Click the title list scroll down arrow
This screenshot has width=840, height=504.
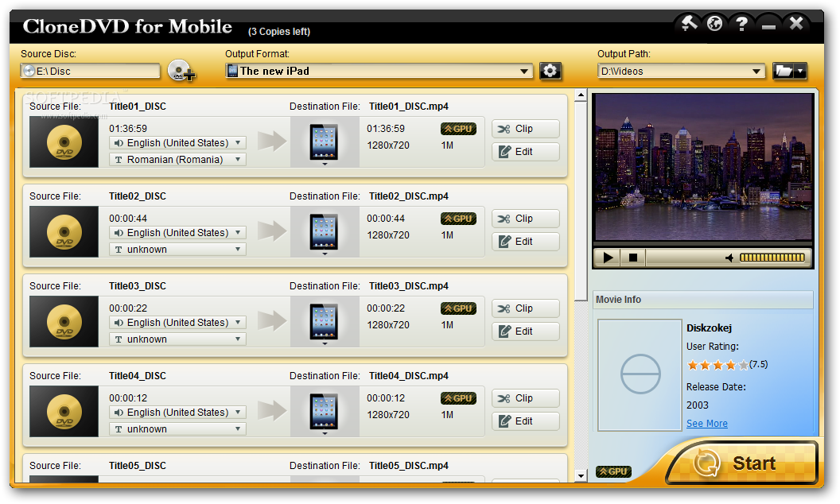pyautogui.click(x=581, y=475)
